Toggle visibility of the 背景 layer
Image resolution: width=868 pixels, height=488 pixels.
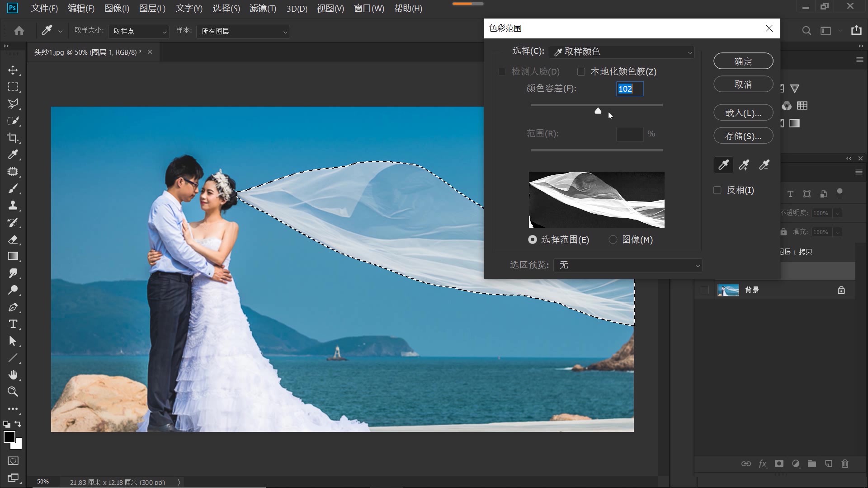click(x=704, y=290)
